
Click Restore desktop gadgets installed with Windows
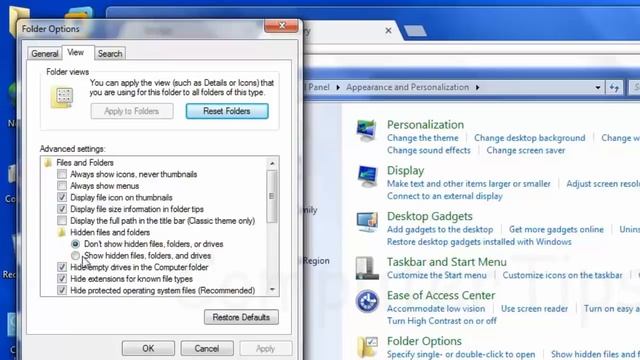479,242
